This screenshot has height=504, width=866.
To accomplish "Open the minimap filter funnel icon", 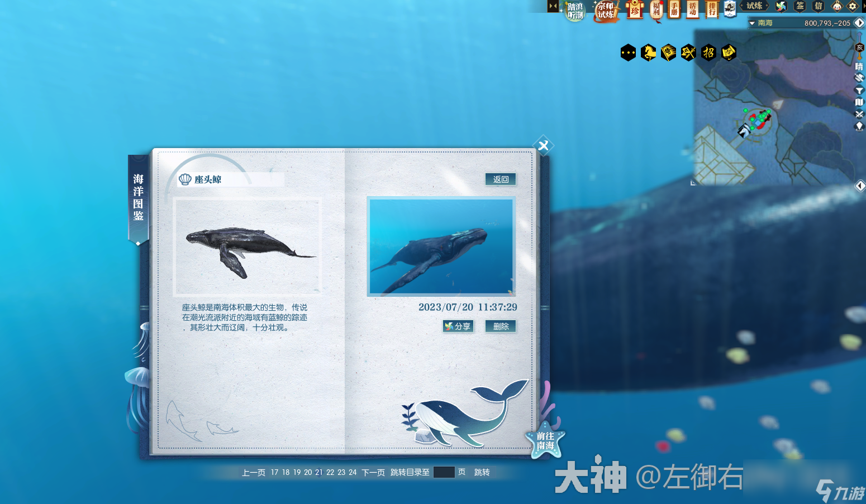I will (859, 91).
